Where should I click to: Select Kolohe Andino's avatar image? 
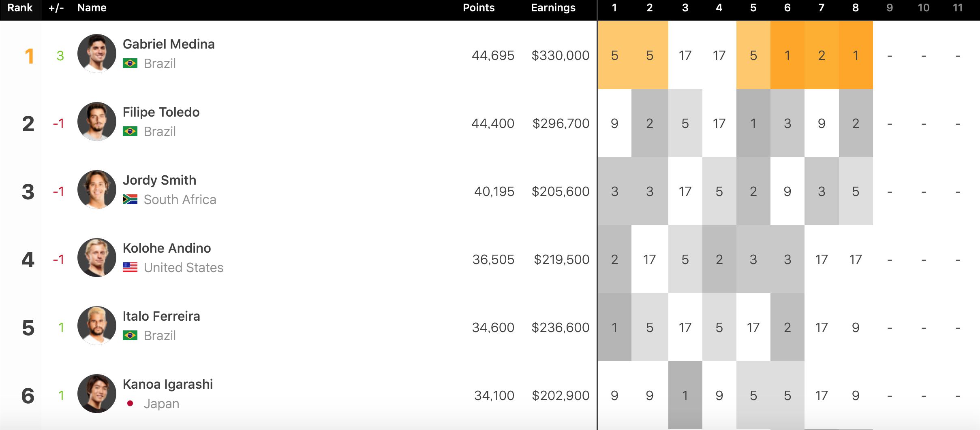click(96, 258)
